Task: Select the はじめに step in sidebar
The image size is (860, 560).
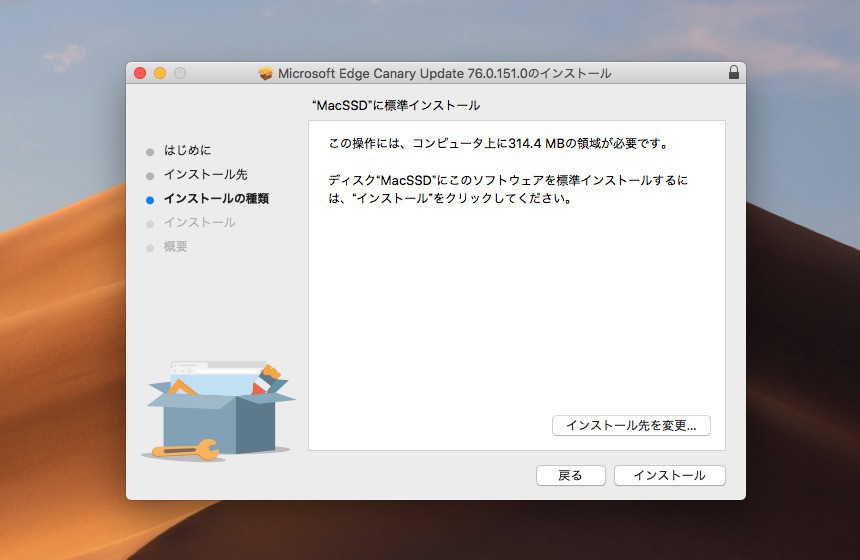Action: [187, 150]
